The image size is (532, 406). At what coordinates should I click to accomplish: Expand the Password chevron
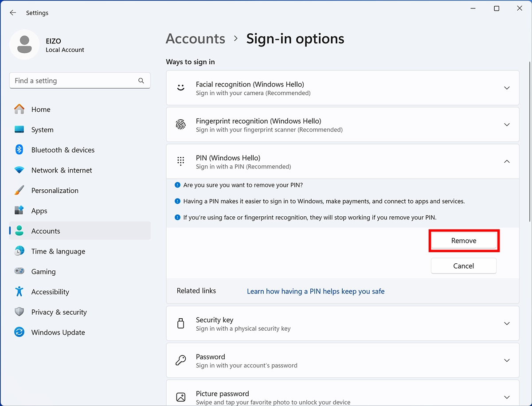pos(507,360)
